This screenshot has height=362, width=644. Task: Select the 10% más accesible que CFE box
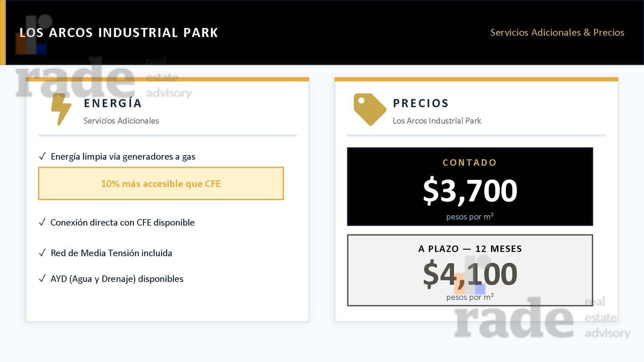(161, 183)
